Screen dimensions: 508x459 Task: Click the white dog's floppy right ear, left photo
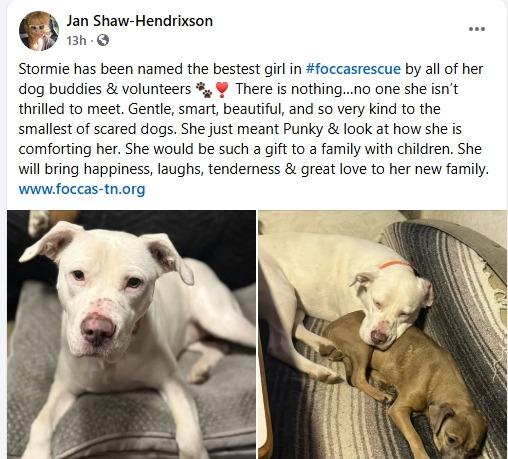[169, 257]
